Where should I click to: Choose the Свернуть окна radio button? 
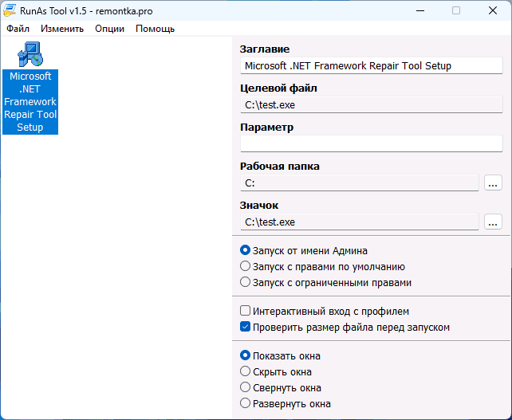pos(246,387)
